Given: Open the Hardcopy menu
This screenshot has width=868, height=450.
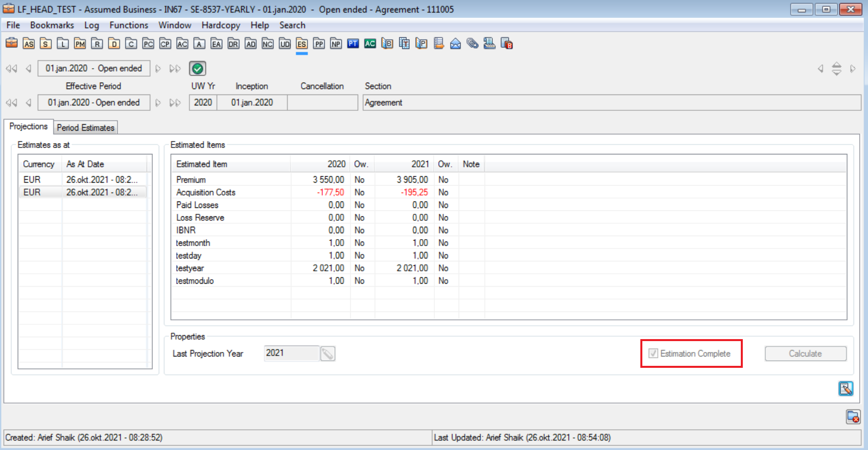Looking at the screenshot, I should point(221,25).
